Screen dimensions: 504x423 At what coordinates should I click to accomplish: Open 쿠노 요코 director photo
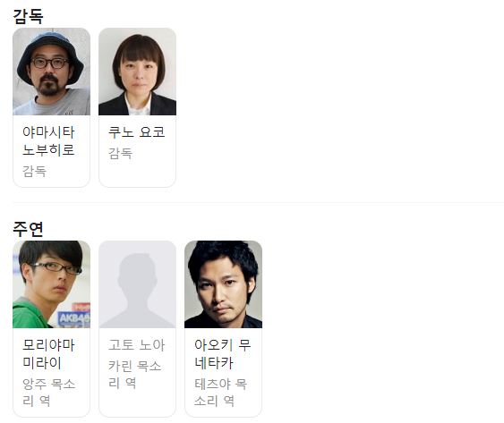(137, 72)
